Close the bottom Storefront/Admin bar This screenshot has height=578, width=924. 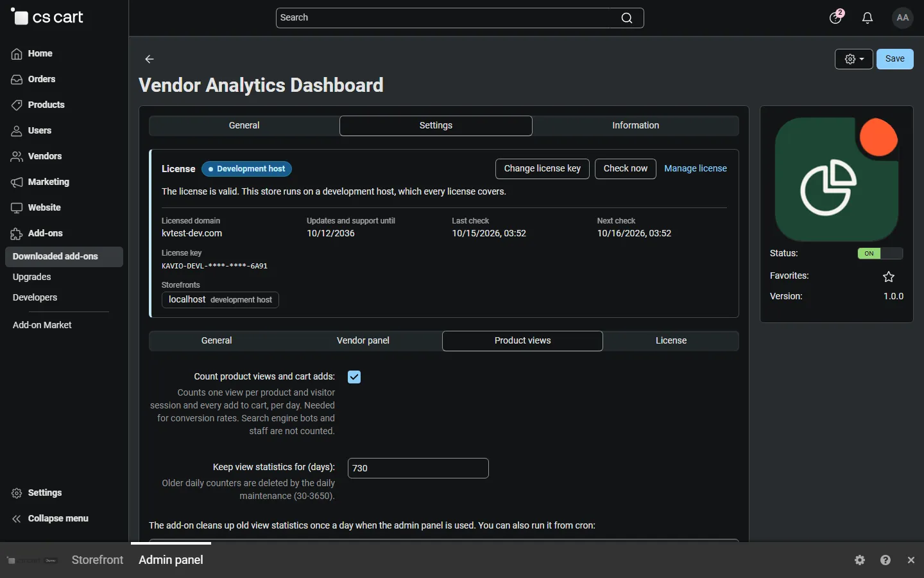pyautogui.click(x=911, y=560)
